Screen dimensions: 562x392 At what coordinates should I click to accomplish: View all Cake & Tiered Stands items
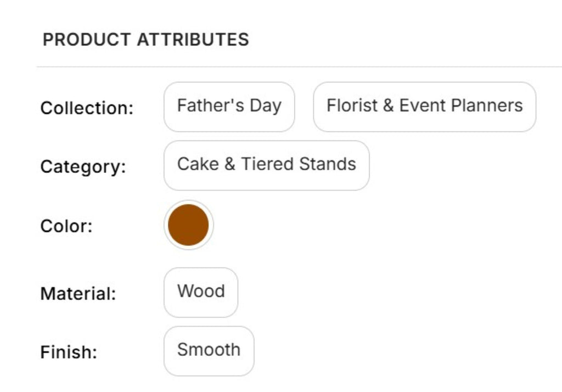[x=266, y=165]
